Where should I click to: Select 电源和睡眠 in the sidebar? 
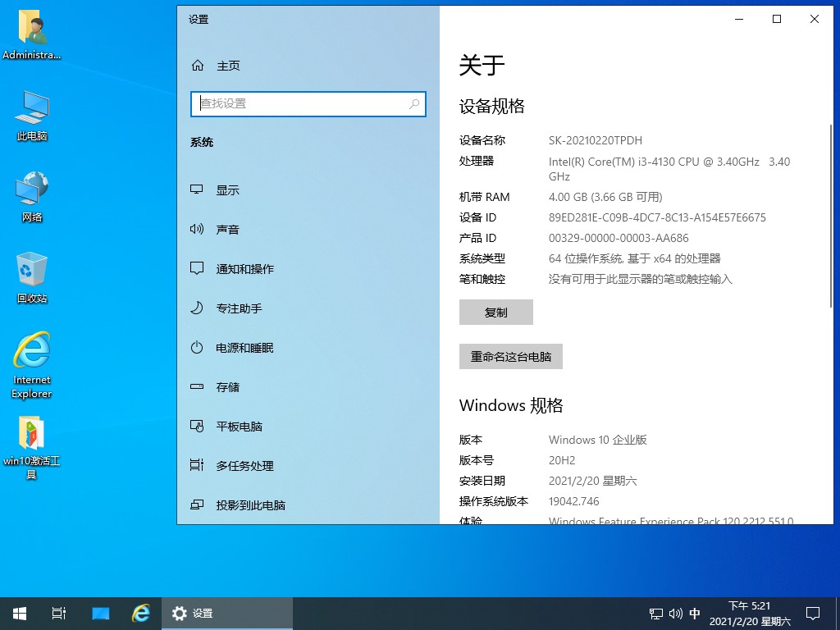[244, 348]
